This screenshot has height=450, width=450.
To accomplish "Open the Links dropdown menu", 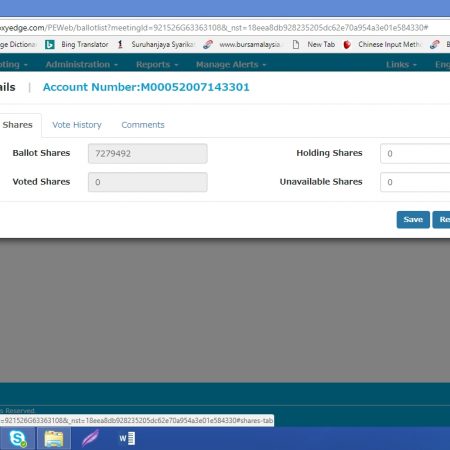I will point(401,64).
